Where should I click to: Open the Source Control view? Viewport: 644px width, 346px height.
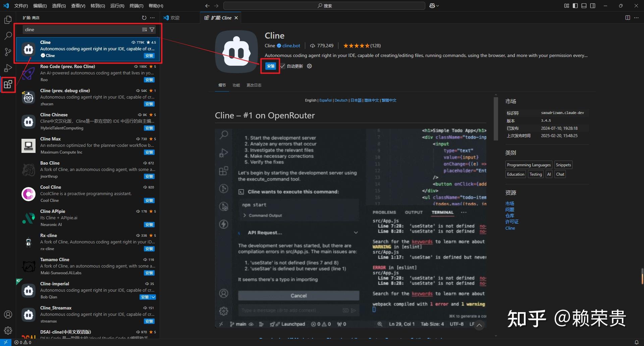tap(8, 52)
